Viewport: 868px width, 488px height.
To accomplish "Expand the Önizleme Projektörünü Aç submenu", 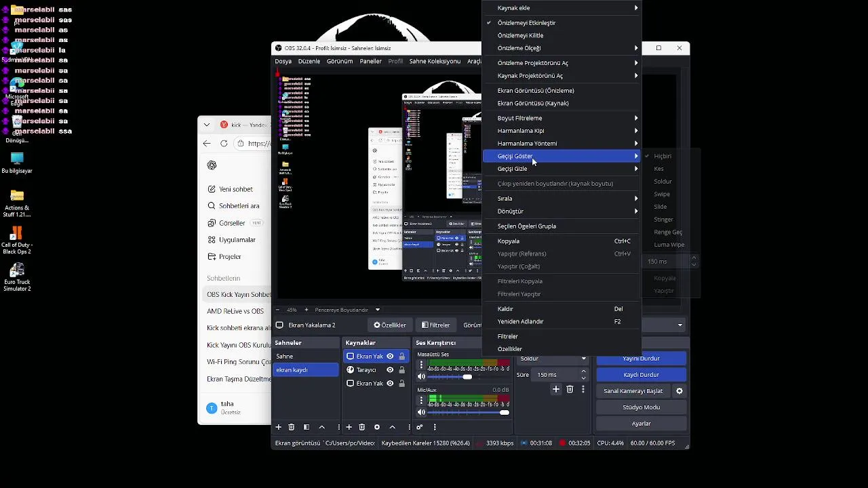I will pyautogui.click(x=561, y=63).
